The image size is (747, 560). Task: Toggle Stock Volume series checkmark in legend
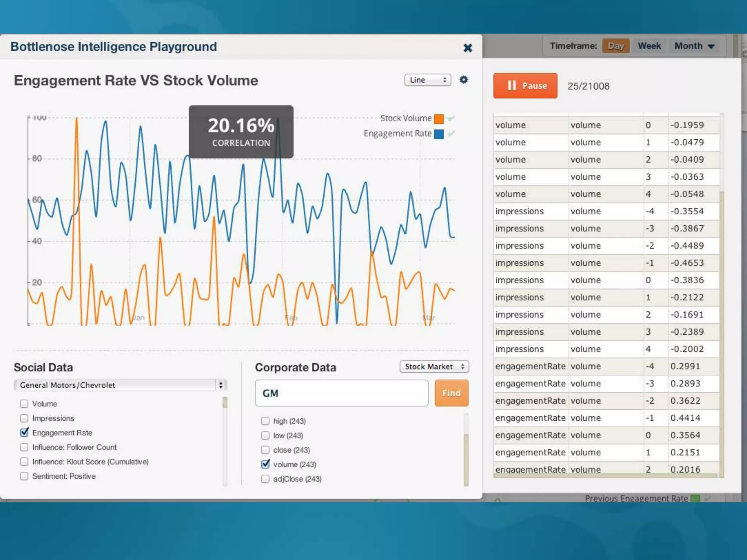click(x=452, y=118)
